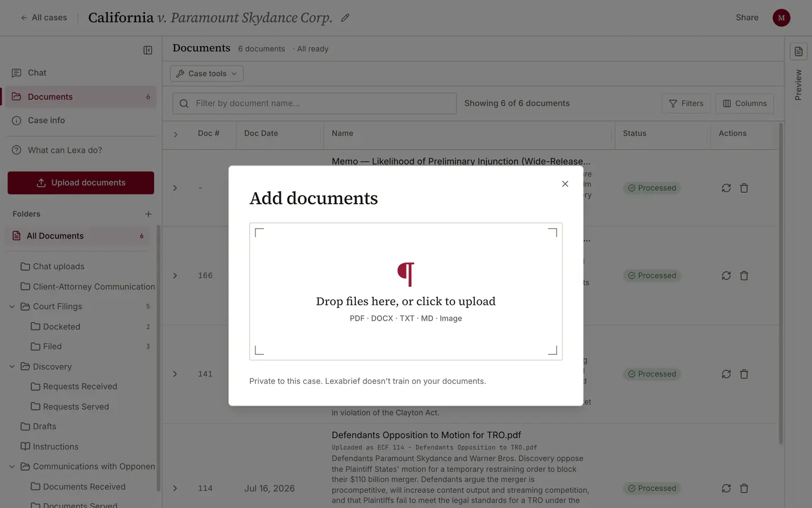The height and width of the screenshot is (508, 812).
Task: Expand document 166 row chevron
Action: coord(175,276)
